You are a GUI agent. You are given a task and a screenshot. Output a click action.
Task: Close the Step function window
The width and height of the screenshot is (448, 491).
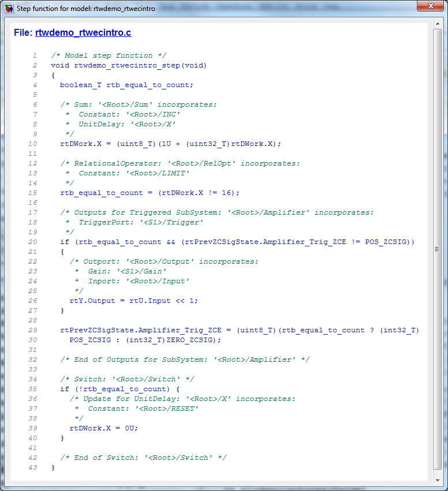point(430,6)
